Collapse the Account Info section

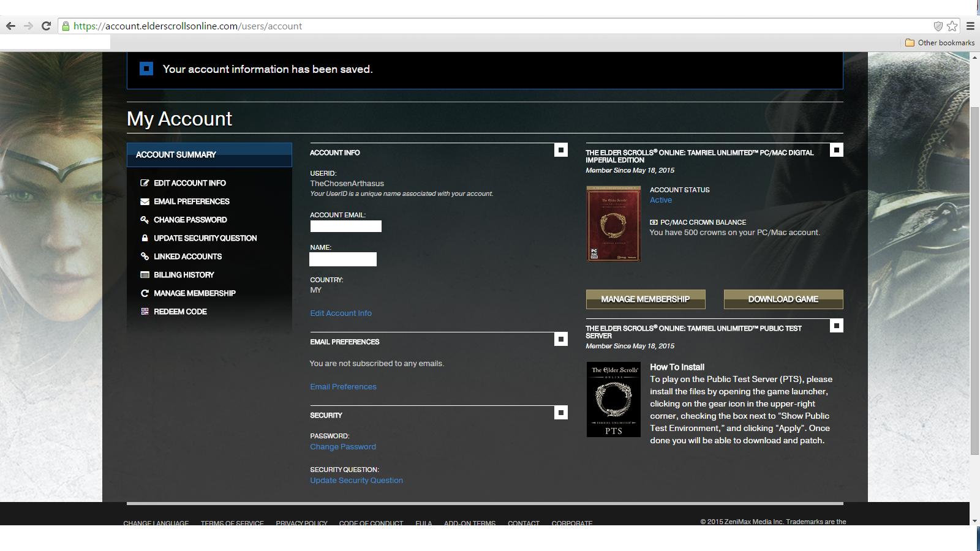561,150
